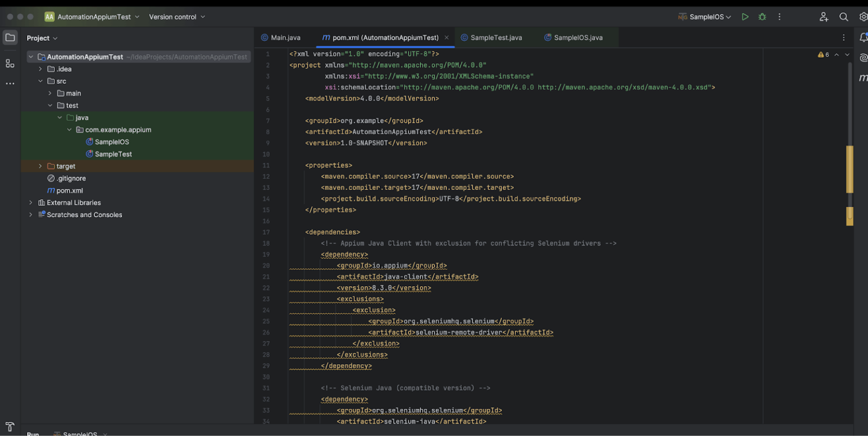Start Code With Me session via add-user icon
868x436 pixels.
(824, 16)
